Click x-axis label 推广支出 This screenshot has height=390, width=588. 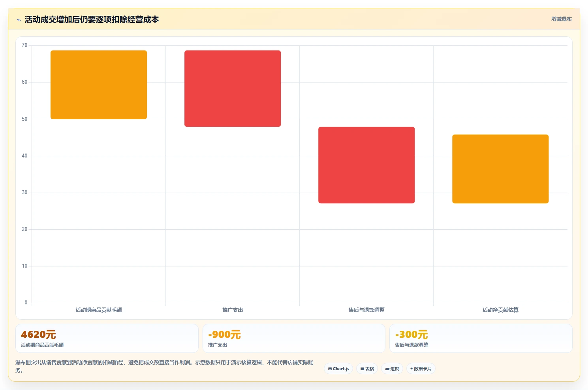(x=233, y=310)
